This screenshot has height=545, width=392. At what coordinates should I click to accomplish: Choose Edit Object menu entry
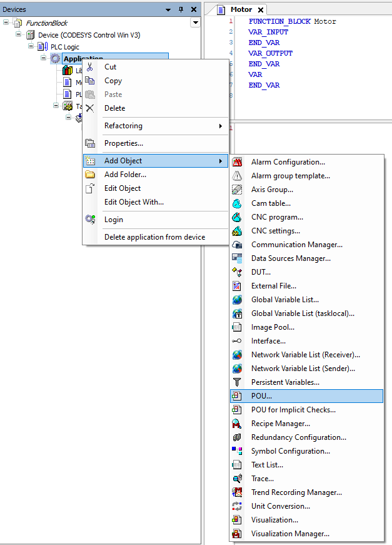point(156,188)
